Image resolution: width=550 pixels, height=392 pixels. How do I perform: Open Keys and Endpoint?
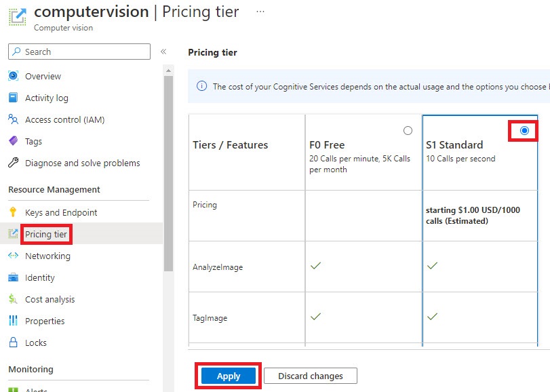(61, 212)
